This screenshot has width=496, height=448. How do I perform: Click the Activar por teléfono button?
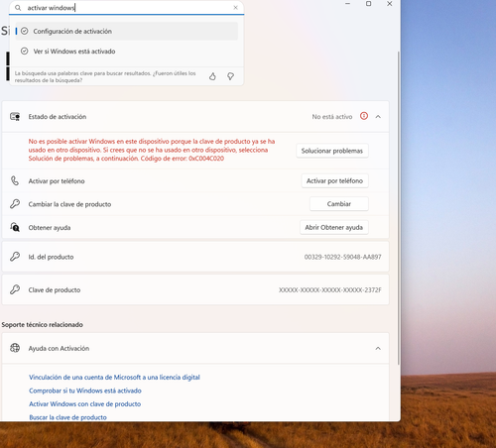(334, 180)
